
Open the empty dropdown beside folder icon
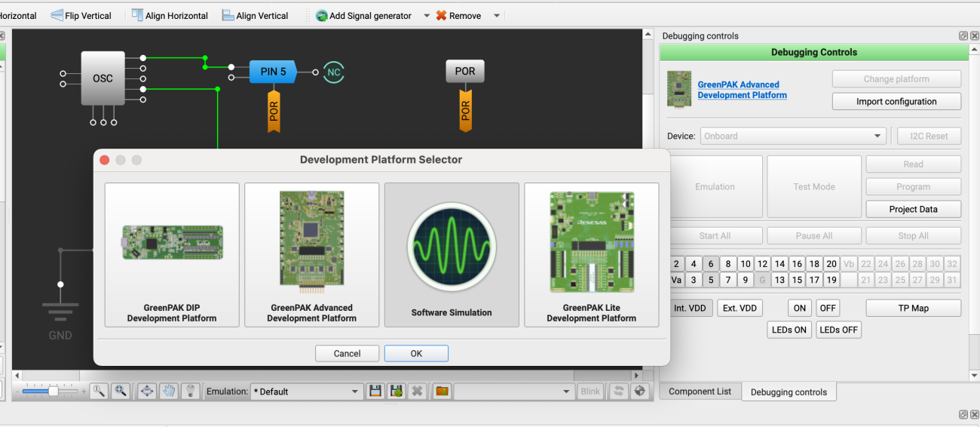[x=514, y=392]
